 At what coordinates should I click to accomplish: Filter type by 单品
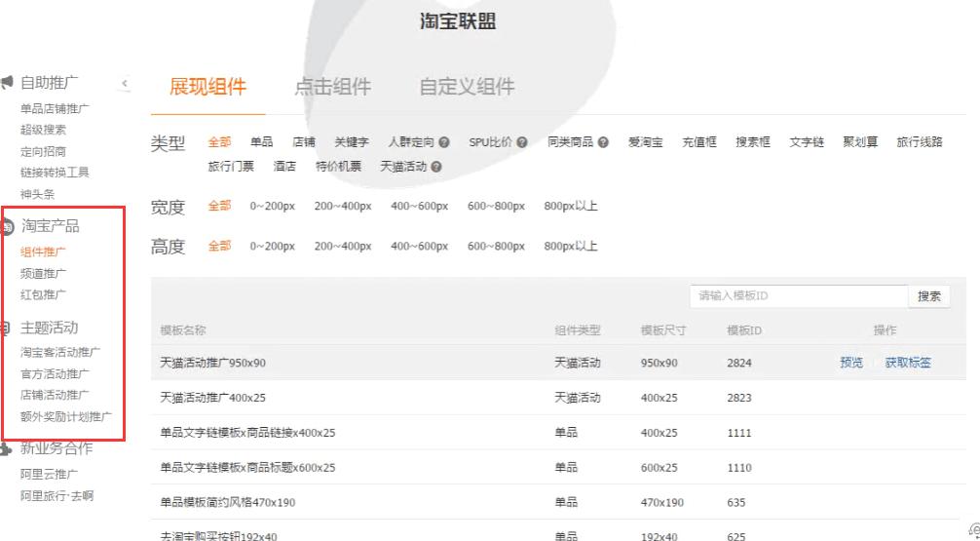pyautogui.click(x=261, y=142)
